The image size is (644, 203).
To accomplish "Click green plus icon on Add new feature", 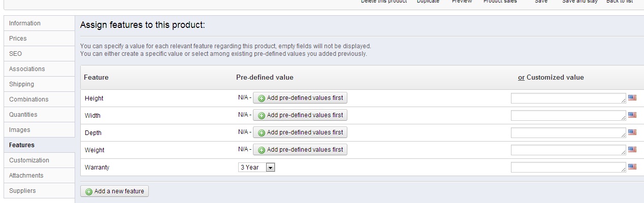I will 89,192.
